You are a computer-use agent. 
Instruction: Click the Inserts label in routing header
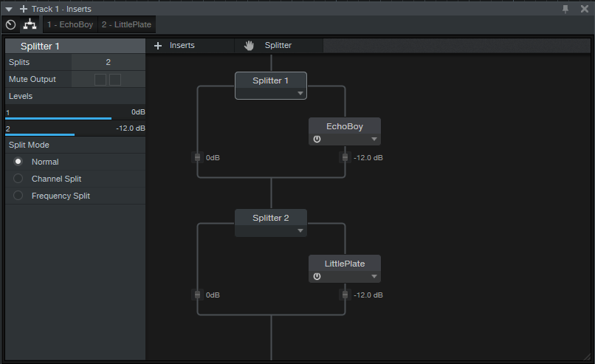[182, 45]
